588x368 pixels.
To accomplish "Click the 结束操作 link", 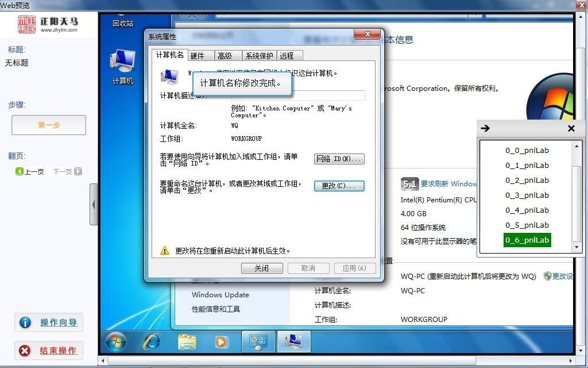I will pos(58,351).
